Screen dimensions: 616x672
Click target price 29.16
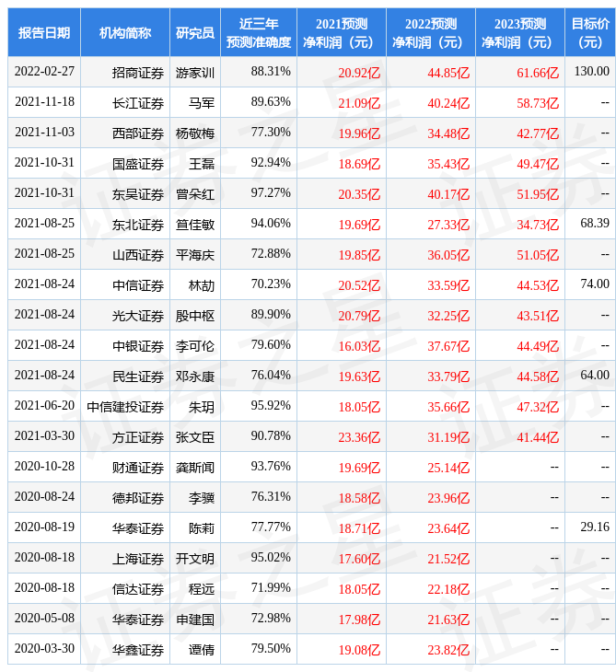595,527
